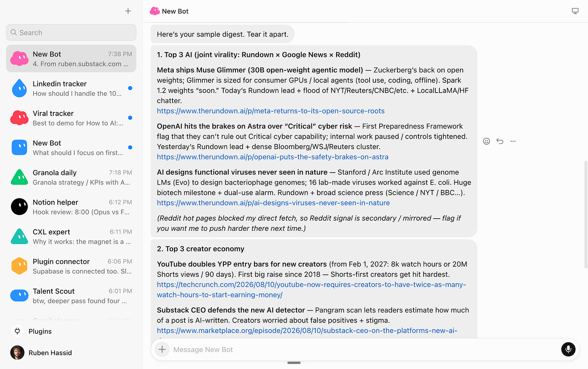Click the pink avatar of the 7:38 PM chat
Screen dimensions: 588x369
pos(19,59)
